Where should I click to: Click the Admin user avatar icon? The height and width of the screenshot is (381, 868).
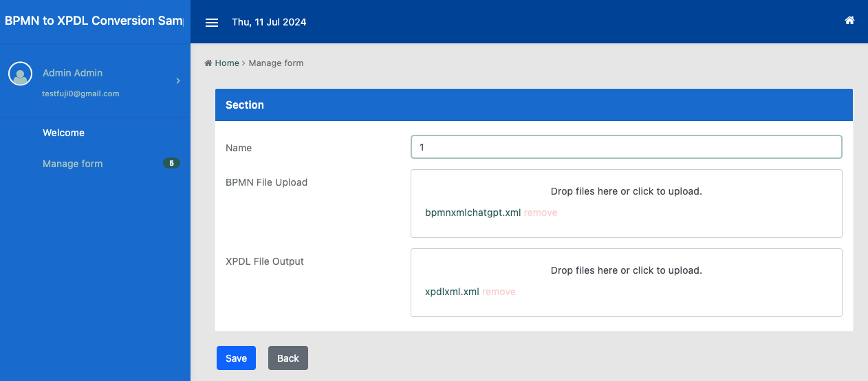pyautogui.click(x=20, y=74)
